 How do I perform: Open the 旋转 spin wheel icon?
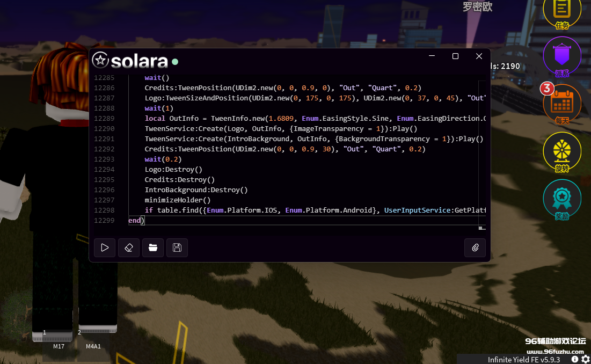click(562, 151)
